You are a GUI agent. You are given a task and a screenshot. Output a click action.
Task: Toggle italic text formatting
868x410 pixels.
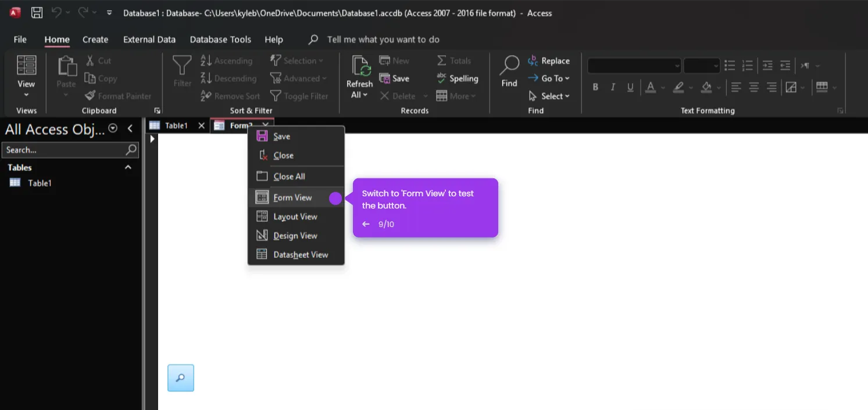click(612, 87)
